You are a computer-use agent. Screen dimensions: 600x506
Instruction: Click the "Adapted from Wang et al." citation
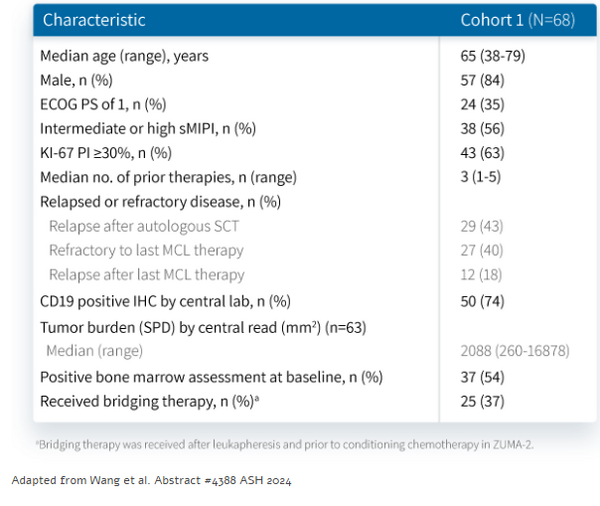(151, 481)
